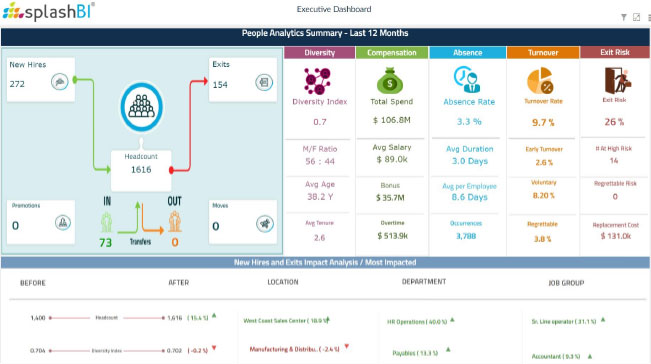Select the Diversity section header
This screenshot has width=651, height=364.
[319, 53]
